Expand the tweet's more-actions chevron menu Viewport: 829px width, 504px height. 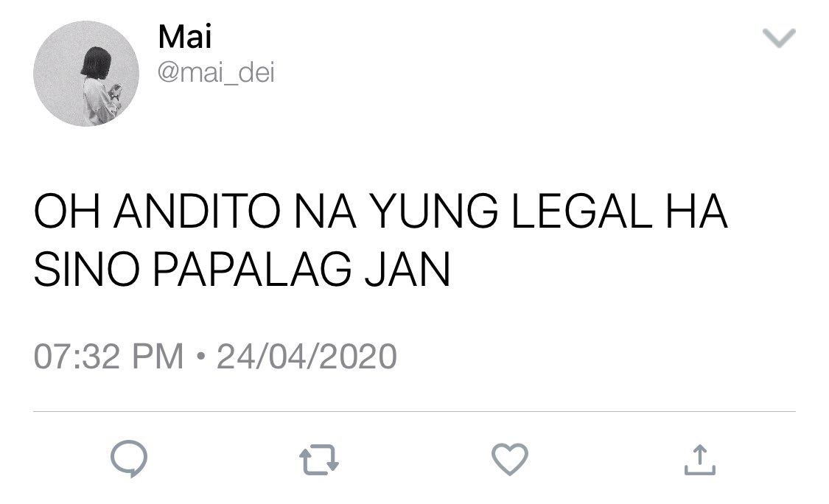point(779,38)
